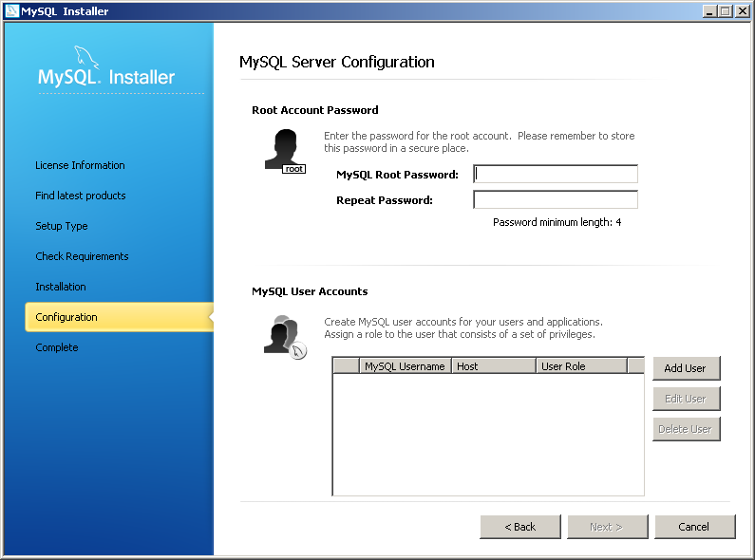
Task: Click the MySQL dolphin logo in sidebar
Action: [x=86, y=57]
